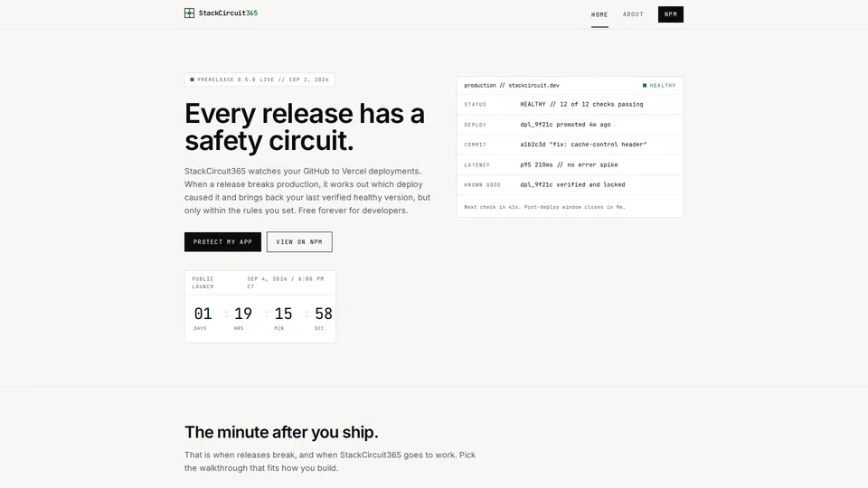Image resolution: width=868 pixels, height=488 pixels.
Task: Click countdown days value 01
Action: click(203, 314)
